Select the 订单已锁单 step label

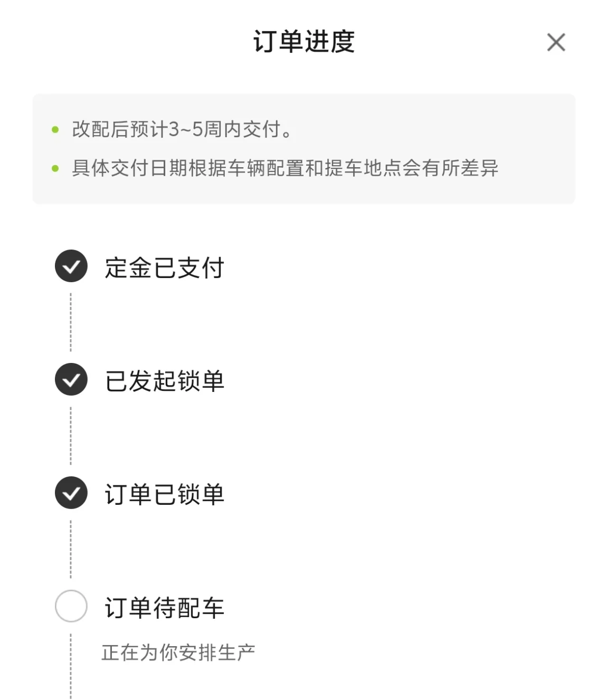point(165,494)
